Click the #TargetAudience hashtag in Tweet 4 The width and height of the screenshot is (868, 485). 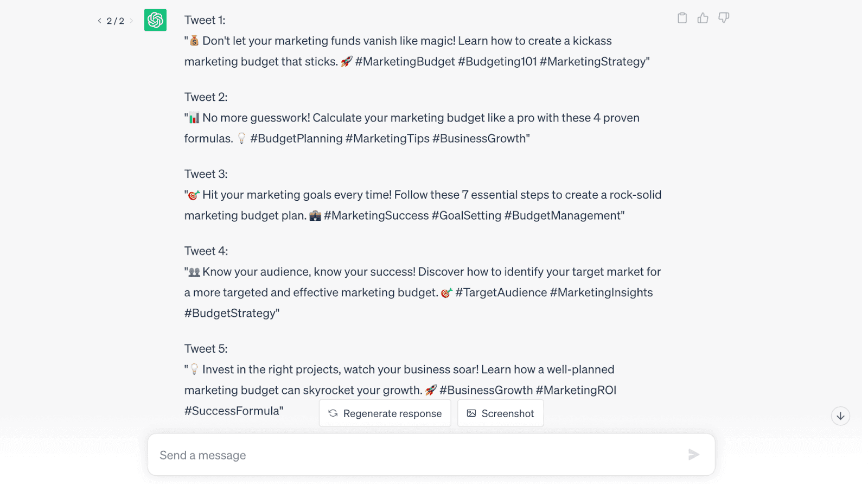(502, 292)
